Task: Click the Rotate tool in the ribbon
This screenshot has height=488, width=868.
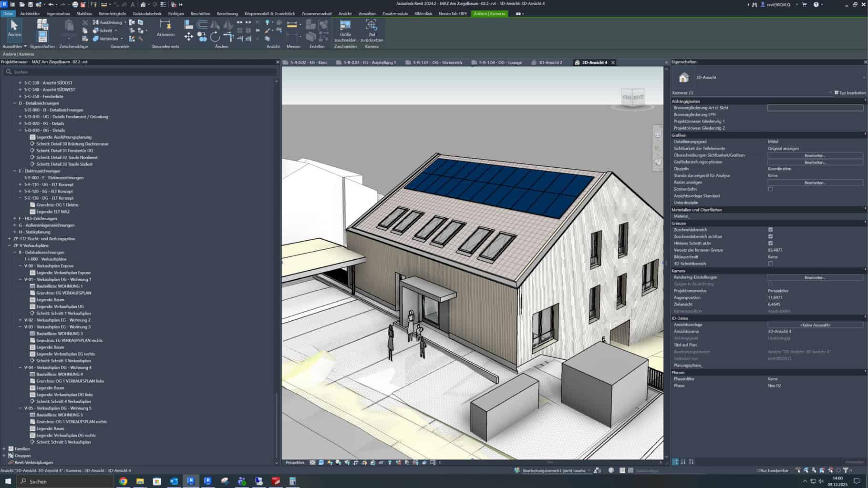Action: click(x=215, y=37)
